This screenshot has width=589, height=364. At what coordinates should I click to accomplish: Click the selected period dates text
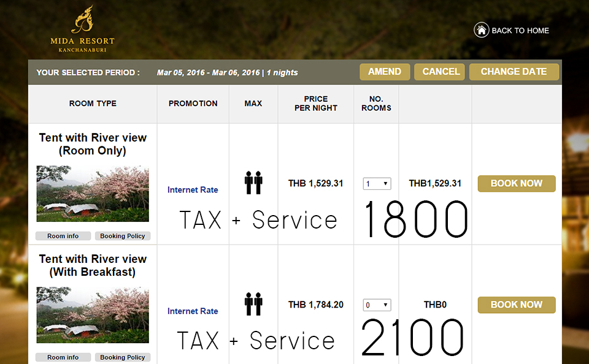tap(227, 73)
